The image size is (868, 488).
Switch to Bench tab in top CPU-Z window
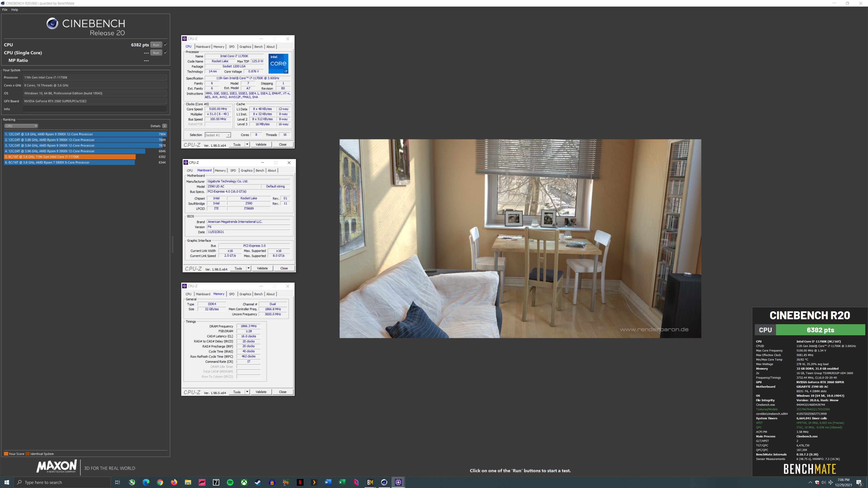(x=258, y=47)
